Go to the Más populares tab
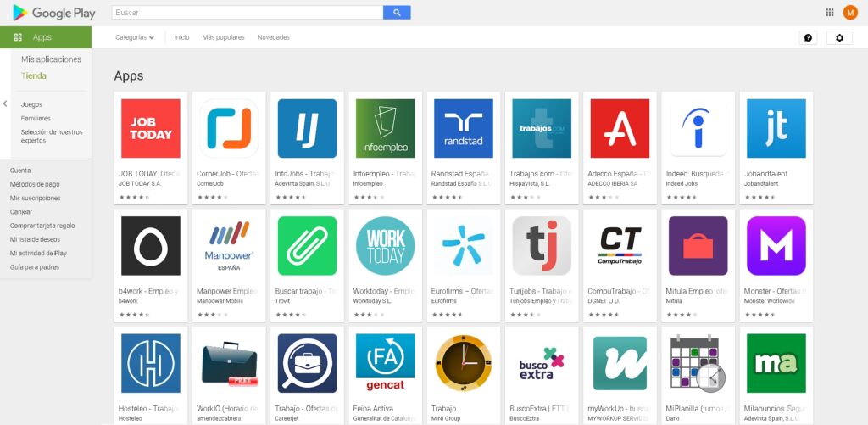The height and width of the screenshot is (425, 868). [x=223, y=37]
